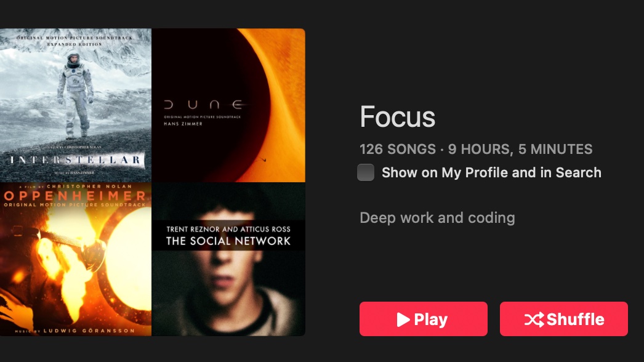This screenshot has height=362, width=644.
Task: Click the Focus playlist title
Action: point(397,117)
